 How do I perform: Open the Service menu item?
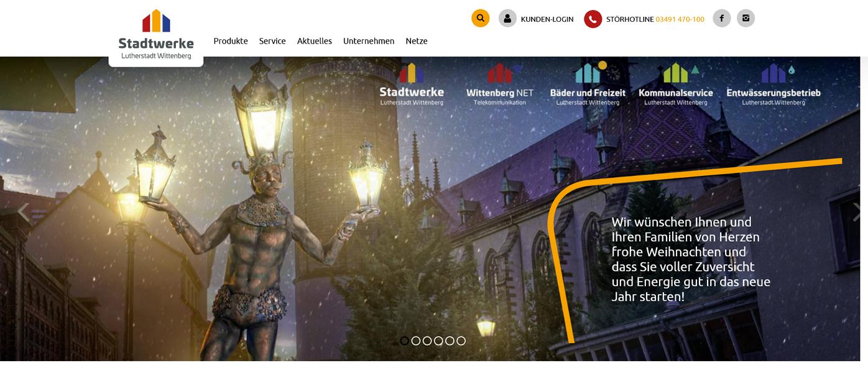point(272,41)
